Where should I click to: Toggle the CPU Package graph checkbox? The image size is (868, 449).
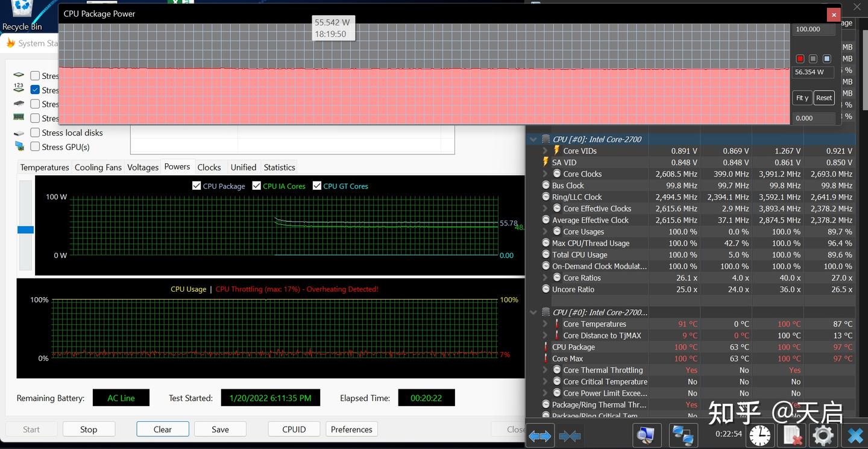click(197, 186)
